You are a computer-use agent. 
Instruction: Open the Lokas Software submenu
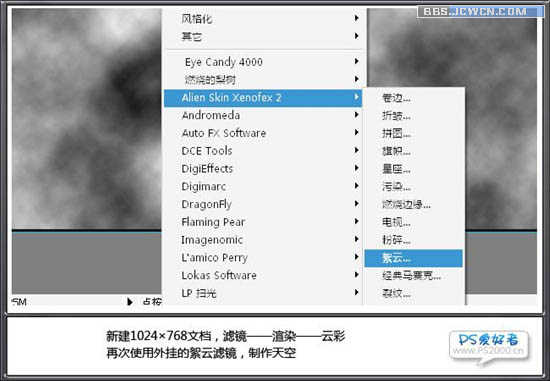point(264,275)
